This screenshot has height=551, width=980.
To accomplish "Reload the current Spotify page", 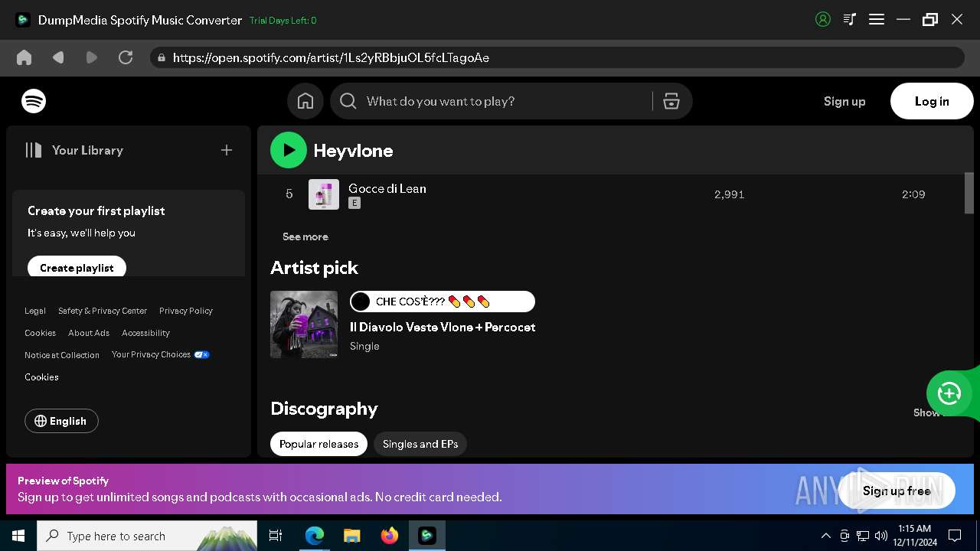I will coord(126,57).
